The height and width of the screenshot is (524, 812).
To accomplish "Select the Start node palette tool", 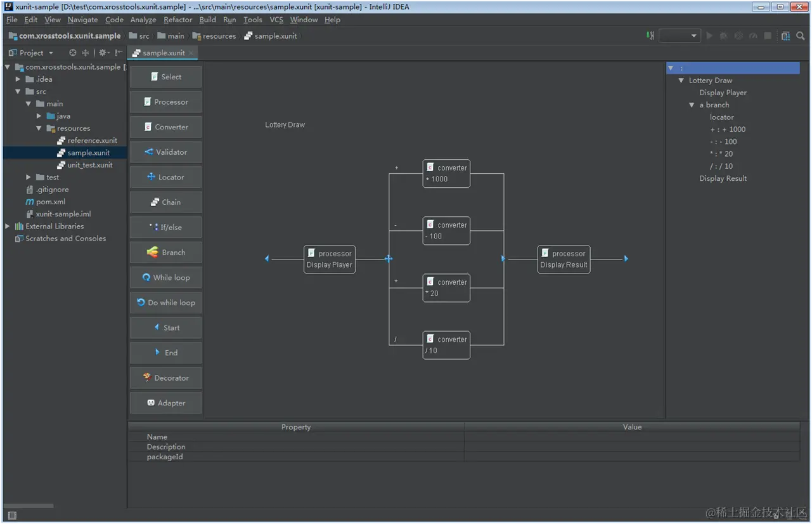I will point(165,327).
